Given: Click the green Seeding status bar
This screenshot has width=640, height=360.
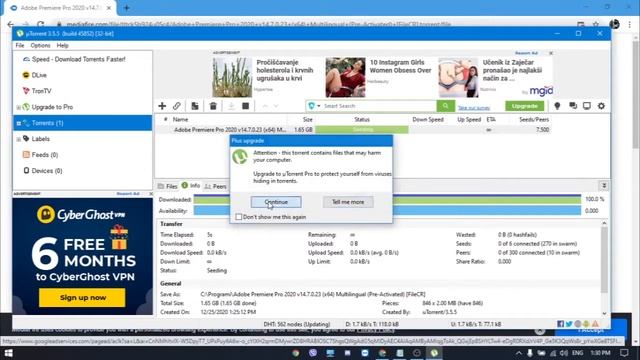Looking at the screenshot, I should coord(362,130).
